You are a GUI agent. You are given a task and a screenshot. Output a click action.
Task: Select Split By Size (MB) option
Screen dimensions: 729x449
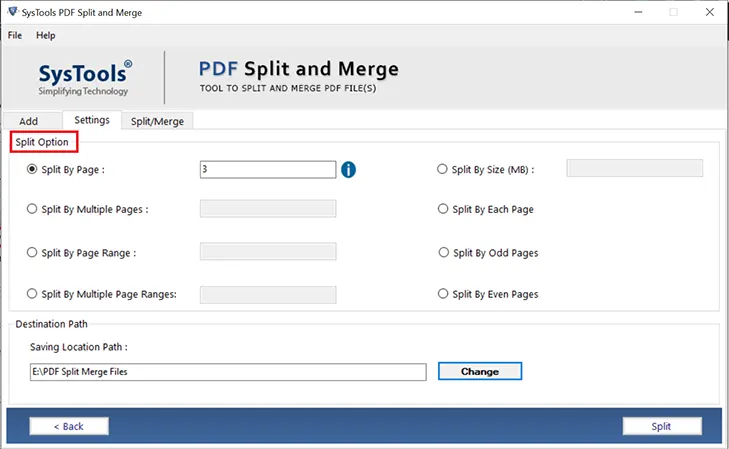[442, 169]
